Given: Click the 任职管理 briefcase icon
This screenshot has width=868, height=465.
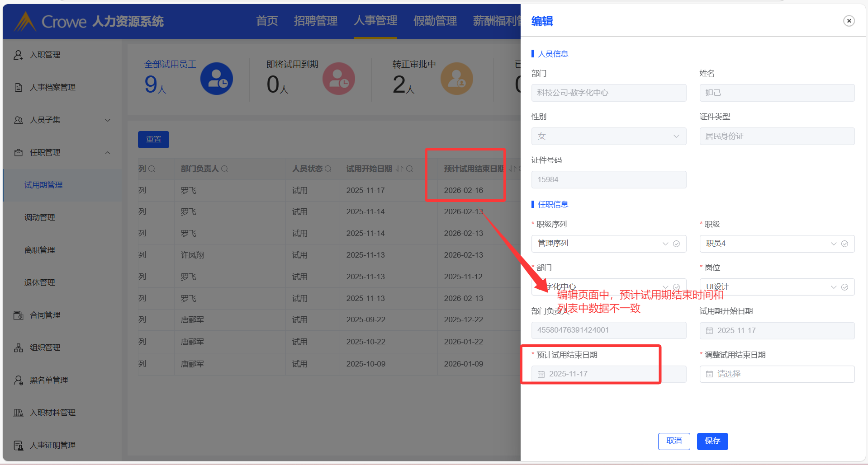Looking at the screenshot, I should click(x=18, y=153).
